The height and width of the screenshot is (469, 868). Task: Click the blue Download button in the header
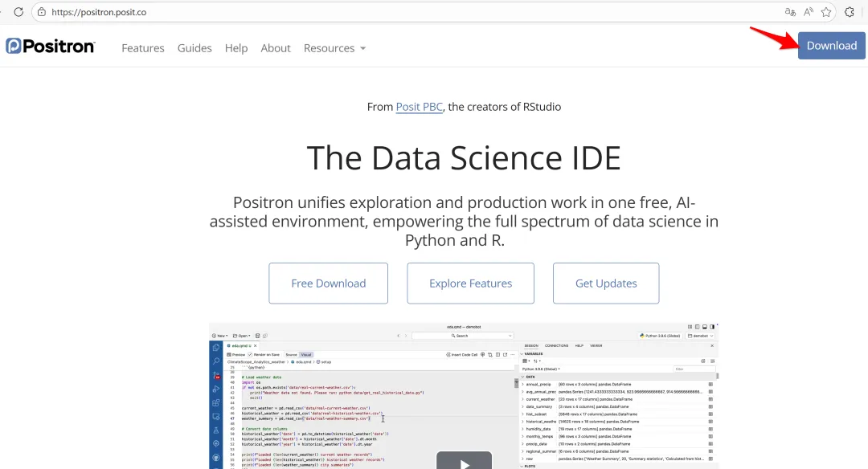(x=832, y=46)
